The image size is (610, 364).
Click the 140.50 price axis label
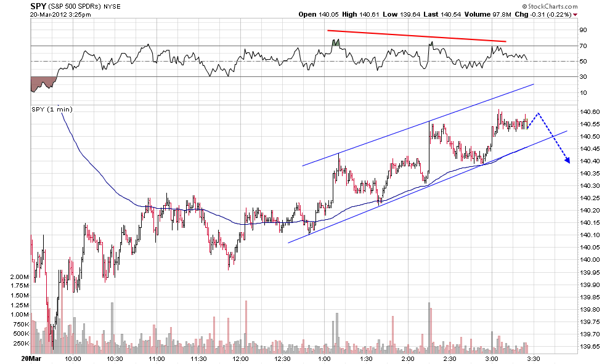590,137
